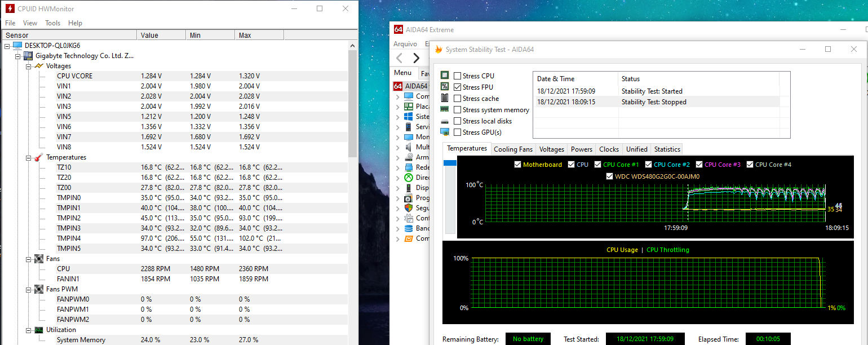Open the Voltages tab in System Stability Test

click(x=551, y=149)
